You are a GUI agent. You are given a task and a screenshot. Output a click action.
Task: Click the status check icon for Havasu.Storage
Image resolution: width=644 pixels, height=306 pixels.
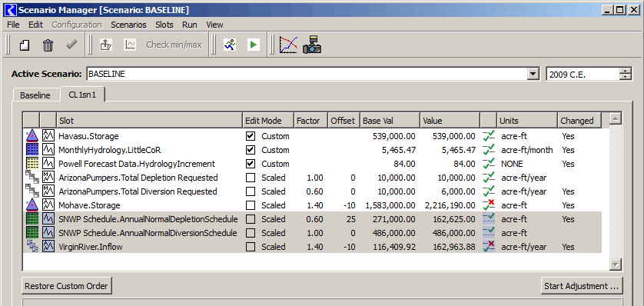(489, 135)
